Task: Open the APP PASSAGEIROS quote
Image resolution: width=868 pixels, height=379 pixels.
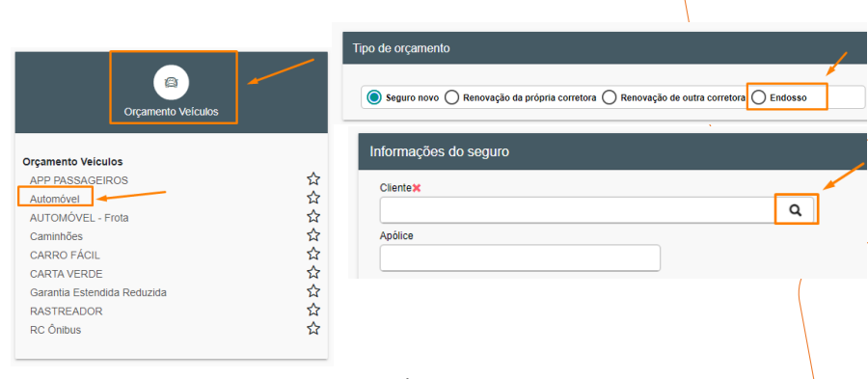Action: coord(79,180)
